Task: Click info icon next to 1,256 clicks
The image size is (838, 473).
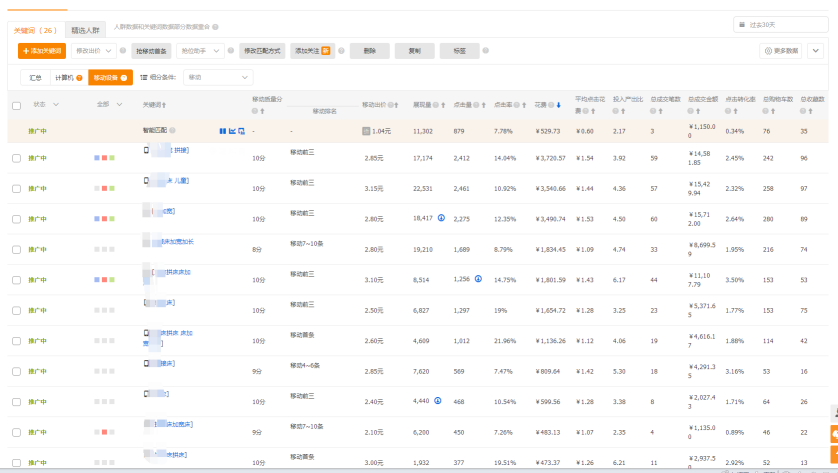Action: (478, 279)
